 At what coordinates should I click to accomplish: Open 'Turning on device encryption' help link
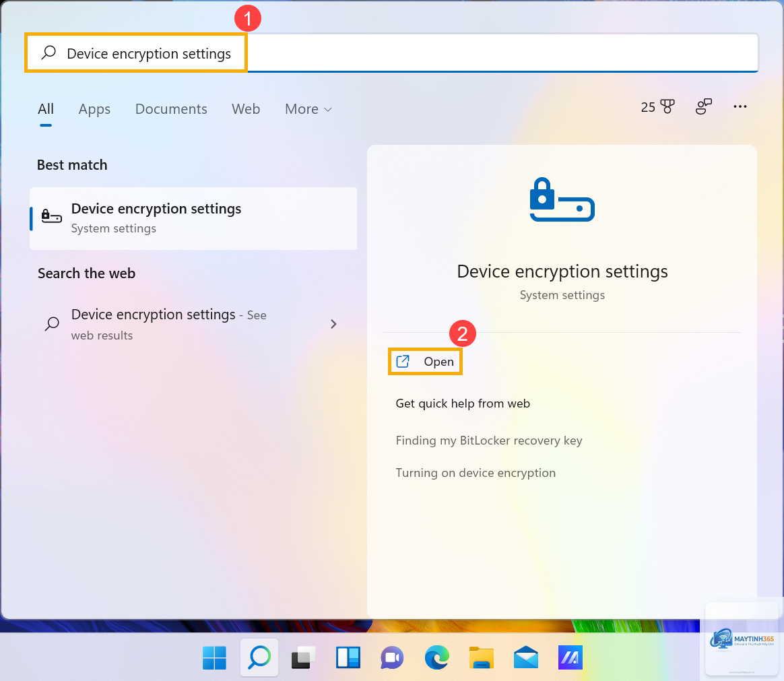click(476, 473)
